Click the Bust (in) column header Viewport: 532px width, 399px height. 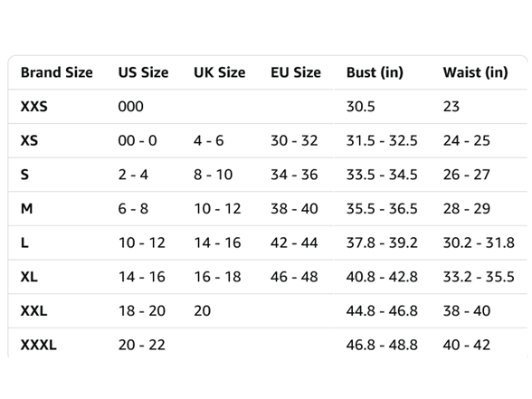pos(375,72)
